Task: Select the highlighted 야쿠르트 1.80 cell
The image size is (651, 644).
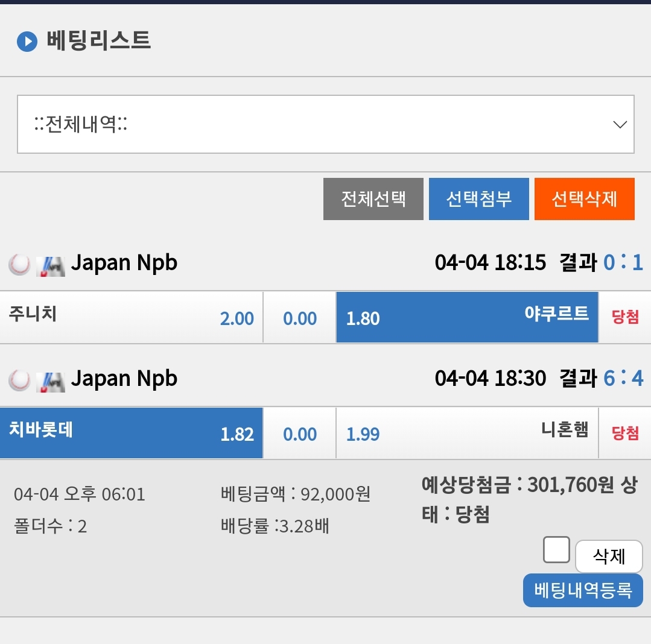Action: pos(467,317)
